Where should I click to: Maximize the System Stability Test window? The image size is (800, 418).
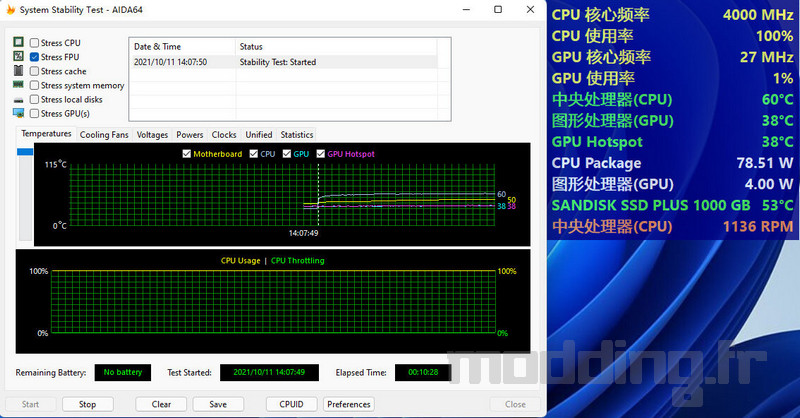[498, 9]
